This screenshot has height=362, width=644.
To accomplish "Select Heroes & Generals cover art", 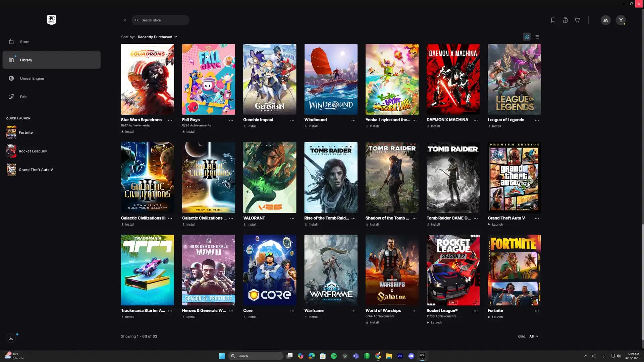I will [x=209, y=270].
